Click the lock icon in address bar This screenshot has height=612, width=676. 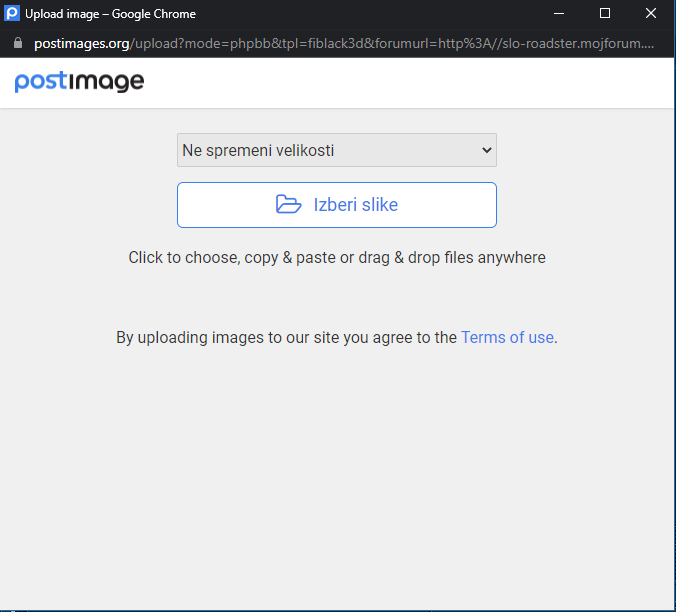tap(18, 43)
